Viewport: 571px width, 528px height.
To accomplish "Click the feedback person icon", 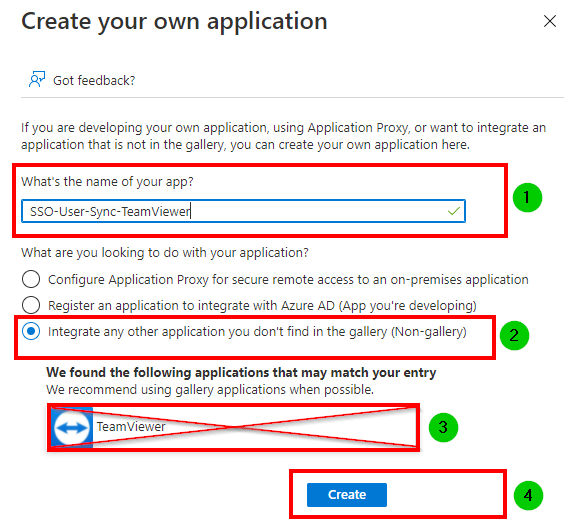I will [x=37, y=79].
